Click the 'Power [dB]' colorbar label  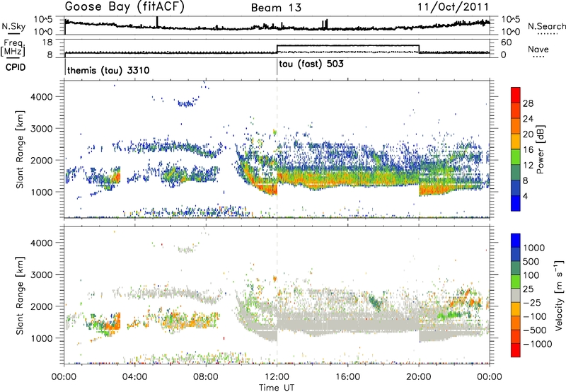[541, 149]
